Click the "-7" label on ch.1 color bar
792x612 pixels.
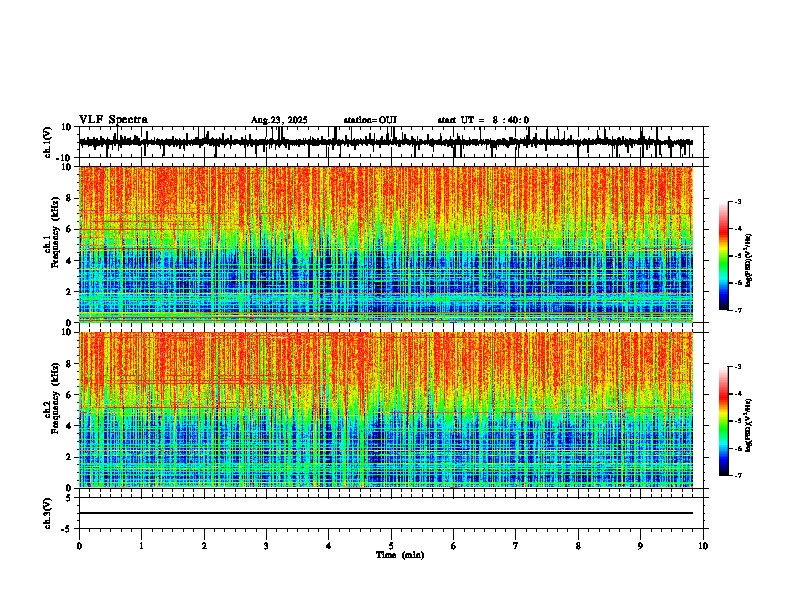pos(738,310)
